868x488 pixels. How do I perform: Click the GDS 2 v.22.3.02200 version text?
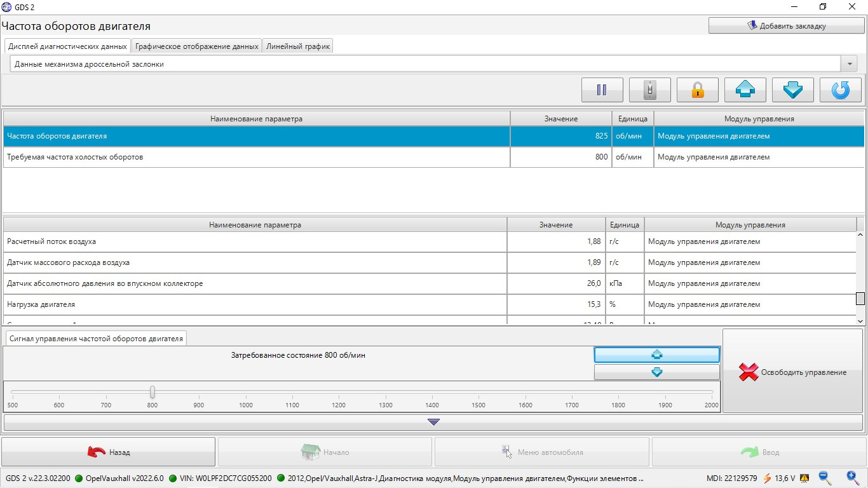click(x=38, y=478)
